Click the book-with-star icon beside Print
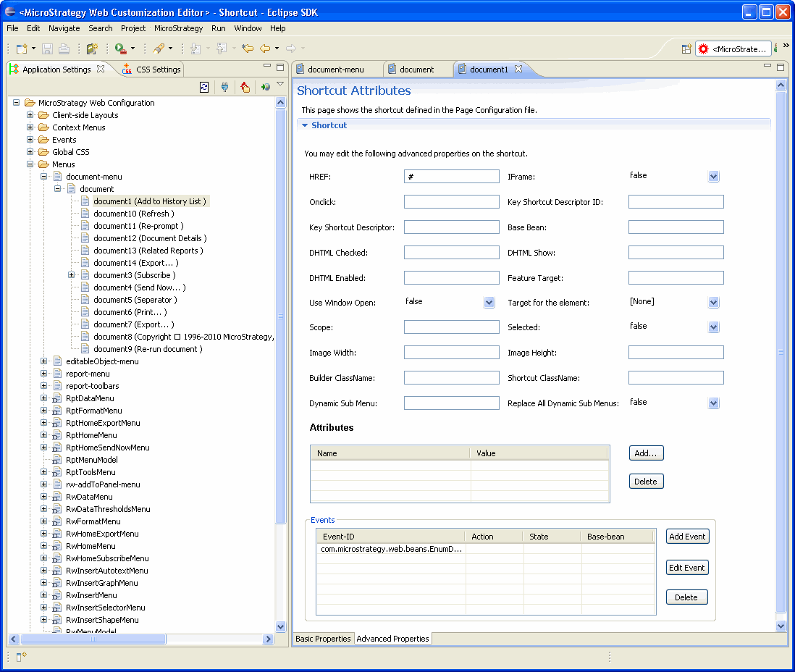This screenshot has width=795, height=672. (92, 49)
